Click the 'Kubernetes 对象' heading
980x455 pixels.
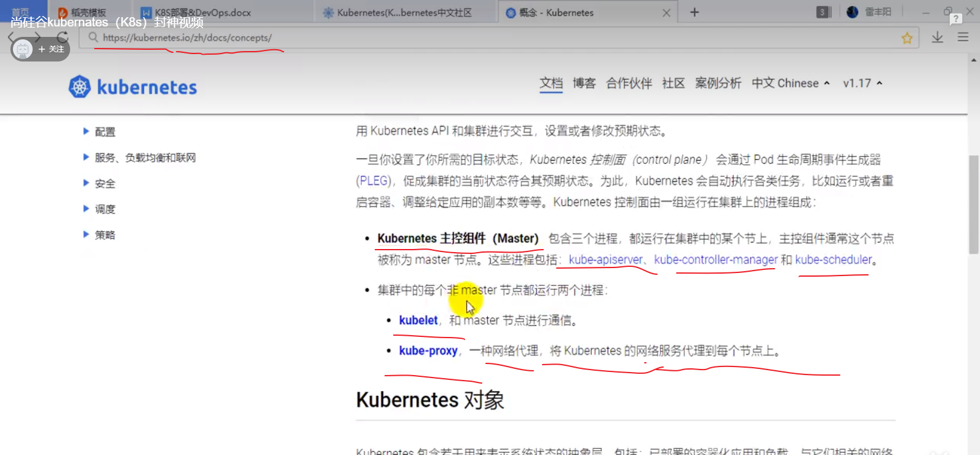(x=430, y=400)
